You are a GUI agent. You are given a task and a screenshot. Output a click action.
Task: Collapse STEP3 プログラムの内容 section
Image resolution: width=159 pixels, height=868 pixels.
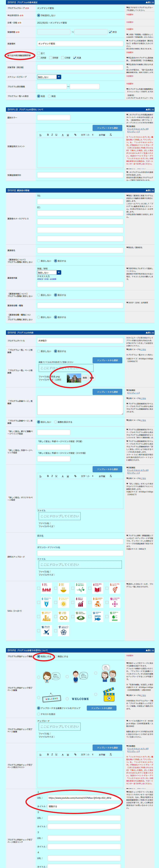(150, 333)
